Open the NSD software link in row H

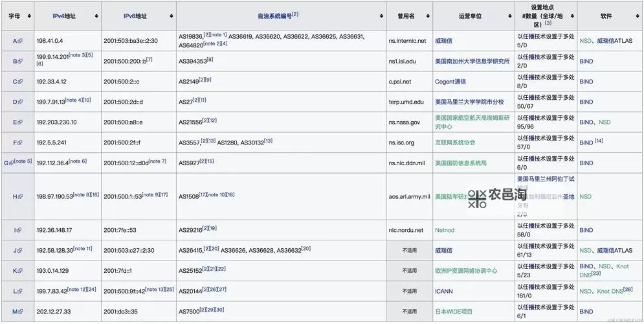click(x=585, y=196)
